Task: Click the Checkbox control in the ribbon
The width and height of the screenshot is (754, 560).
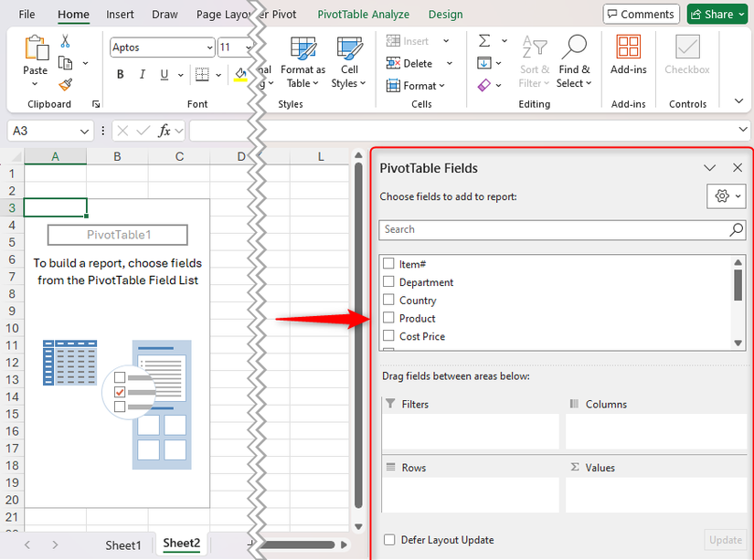Action: (686, 55)
